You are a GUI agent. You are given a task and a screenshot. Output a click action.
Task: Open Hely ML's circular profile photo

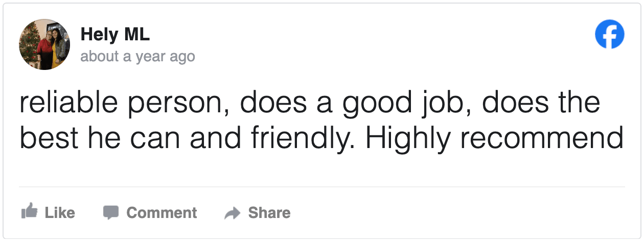(44, 44)
